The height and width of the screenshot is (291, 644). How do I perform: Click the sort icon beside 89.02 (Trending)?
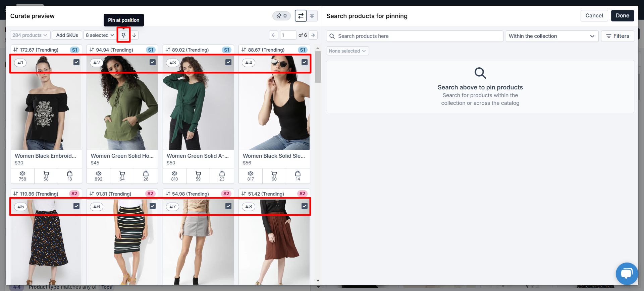[168, 50]
